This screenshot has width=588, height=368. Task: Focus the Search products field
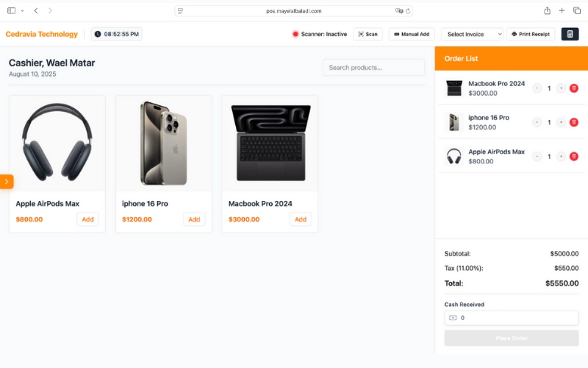(x=373, y=68)
